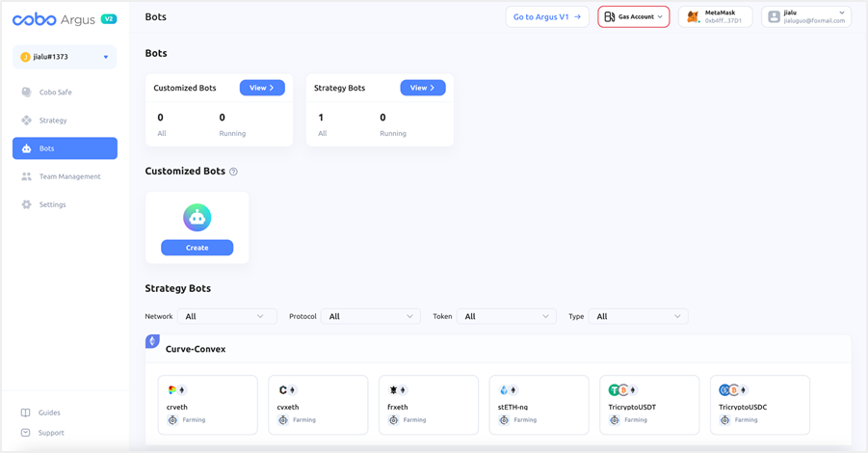The image size is (868, 453).
Task: Click the MetaMask fox icon
Action: 693,16
